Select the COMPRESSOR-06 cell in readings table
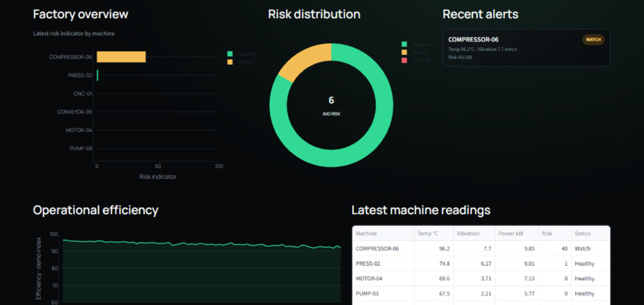 coord(384,248)
